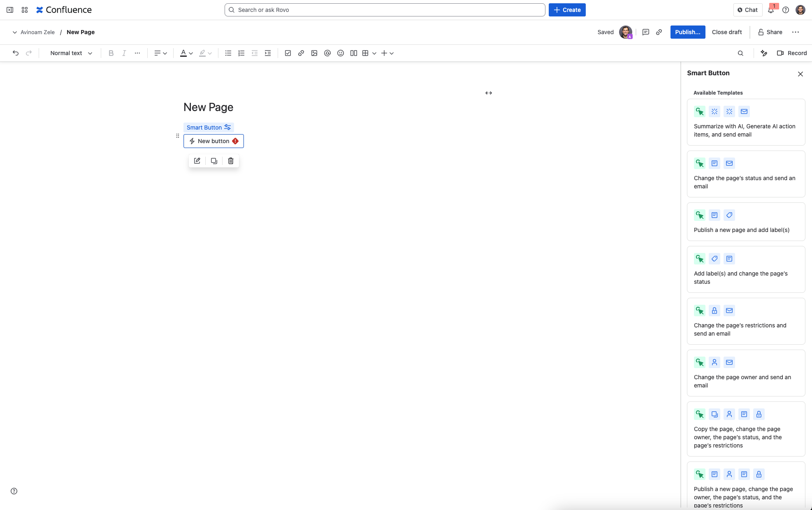Image resolution: width=812 pixels, height=510 pixels.
Task: Choose the Publish a new page and add label(s) template
Action: click(x=746, y=222)
